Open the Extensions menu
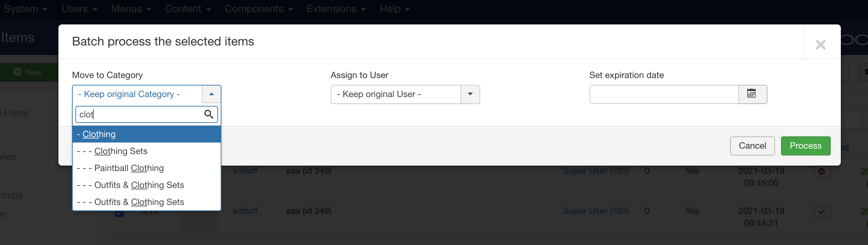Image resolution: width=868 pixels, height=245 pixels. click(x=336, y=9)
